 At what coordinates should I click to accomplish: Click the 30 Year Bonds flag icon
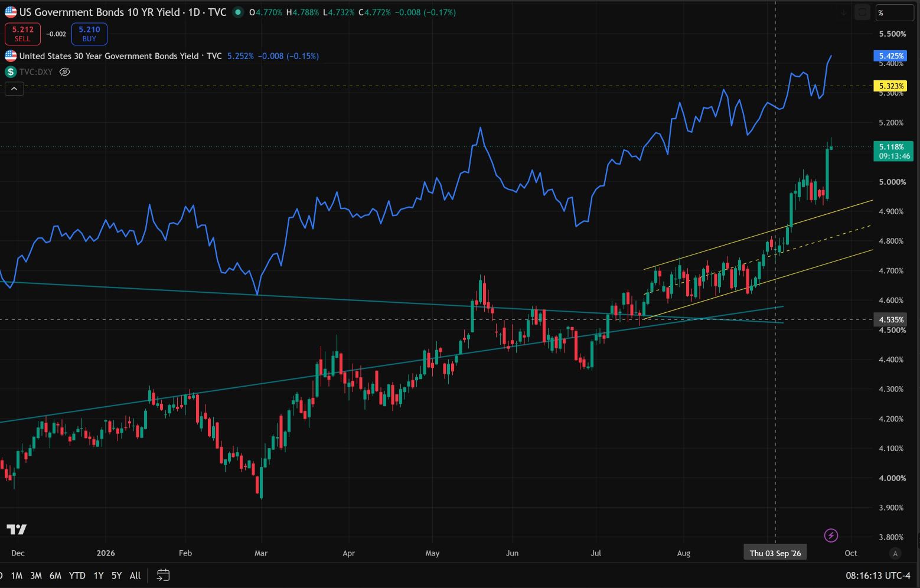coord(11,56)
